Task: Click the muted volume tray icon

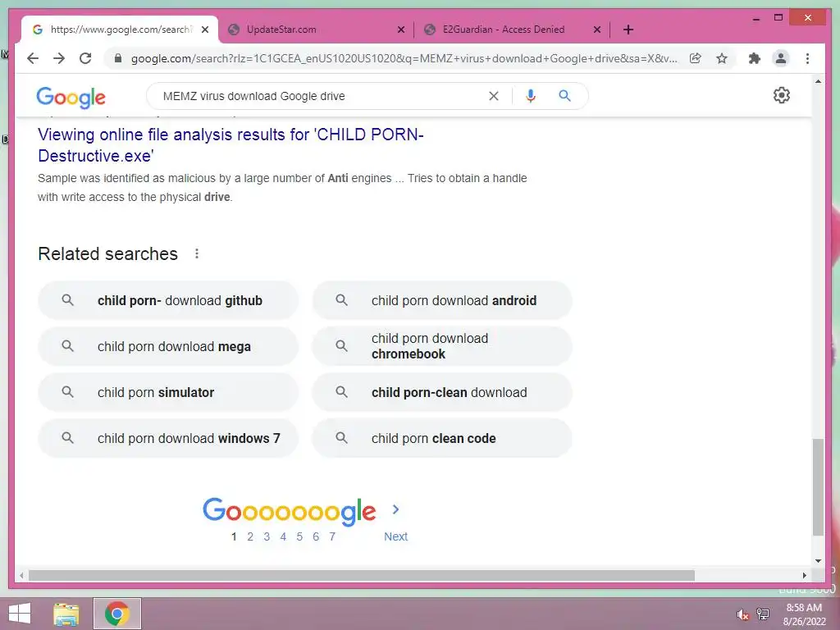Action: click(742, 614)
